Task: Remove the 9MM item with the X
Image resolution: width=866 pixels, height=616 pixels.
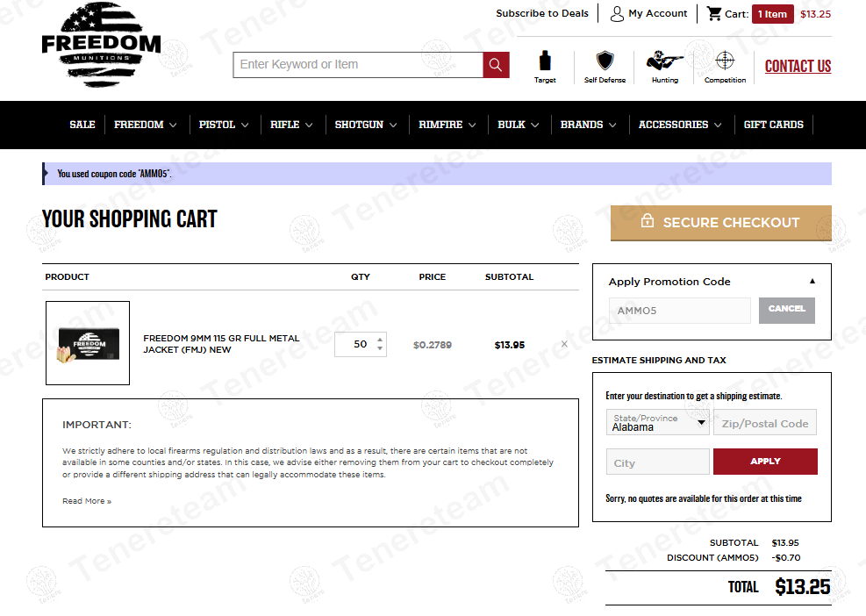Action: [564, 344]
